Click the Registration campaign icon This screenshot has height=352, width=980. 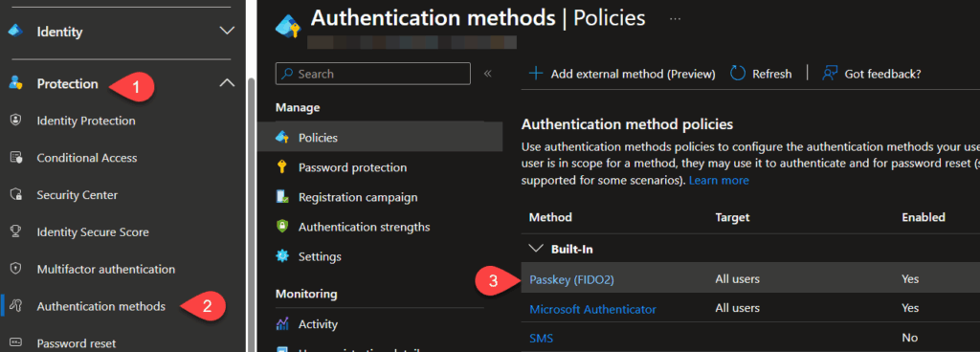[282, 197]
